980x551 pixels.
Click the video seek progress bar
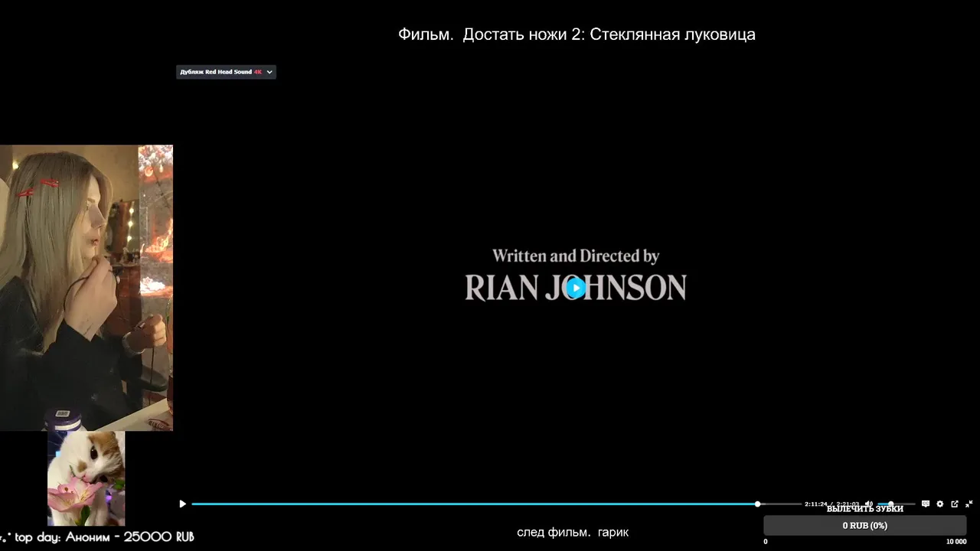click(x=496, y=504)
